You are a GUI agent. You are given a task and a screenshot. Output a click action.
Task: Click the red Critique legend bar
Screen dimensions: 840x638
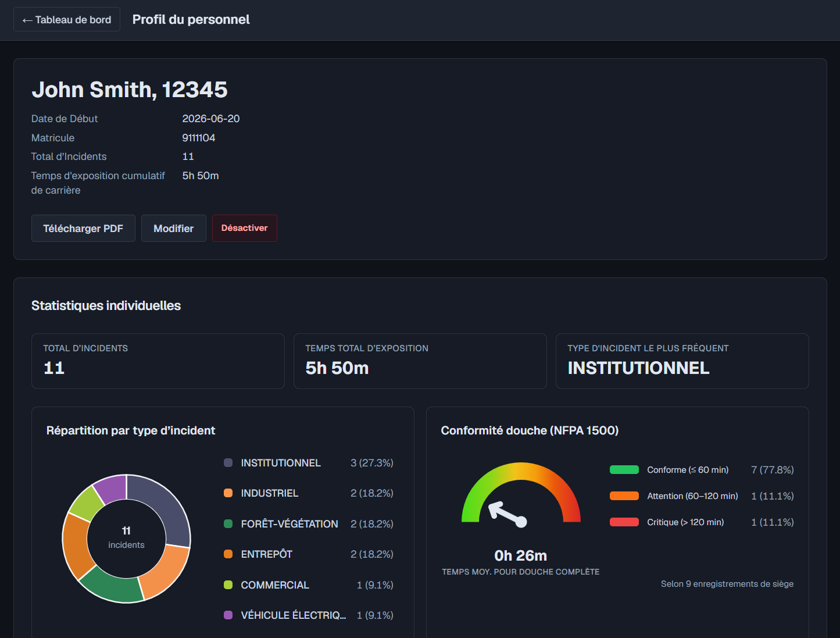pos(624,522)
